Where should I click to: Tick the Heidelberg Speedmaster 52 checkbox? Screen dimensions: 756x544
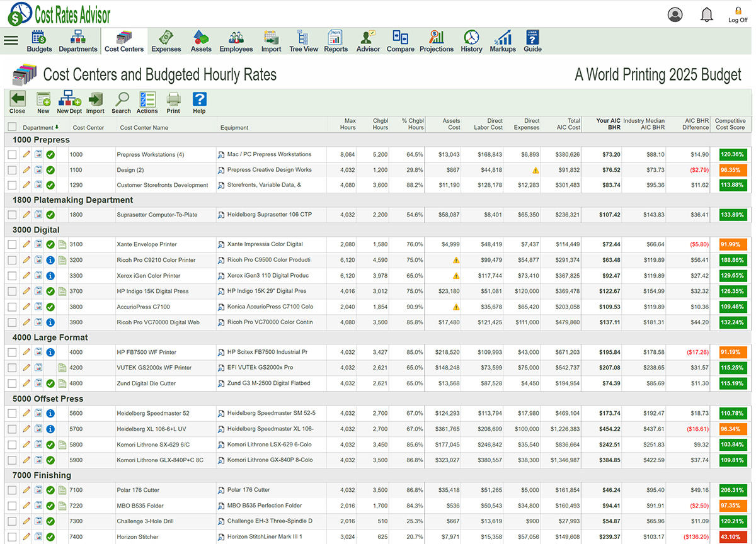pos(12,414)
